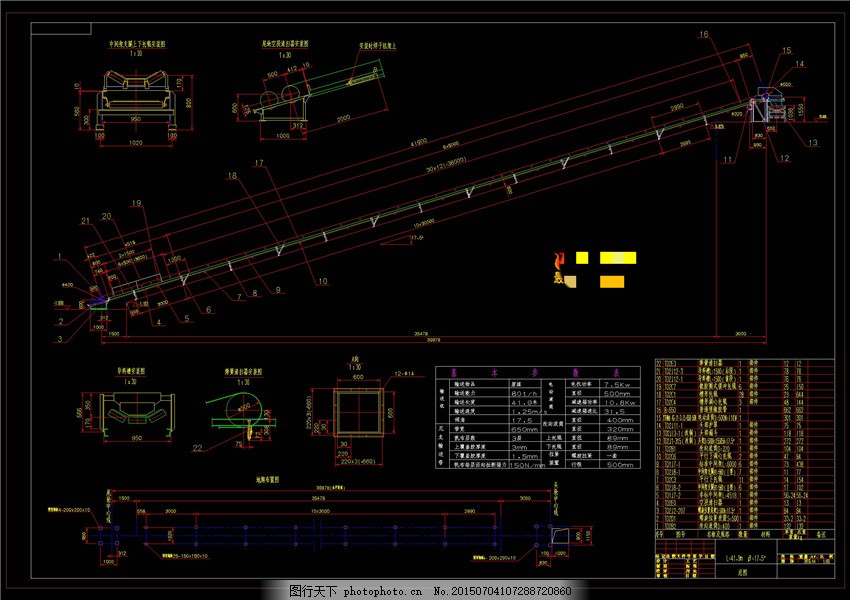Click the yellow square swatch beside red logo
Image resolution: width=850 pixels, height=600 pixels.
click(x=582, y=258)
